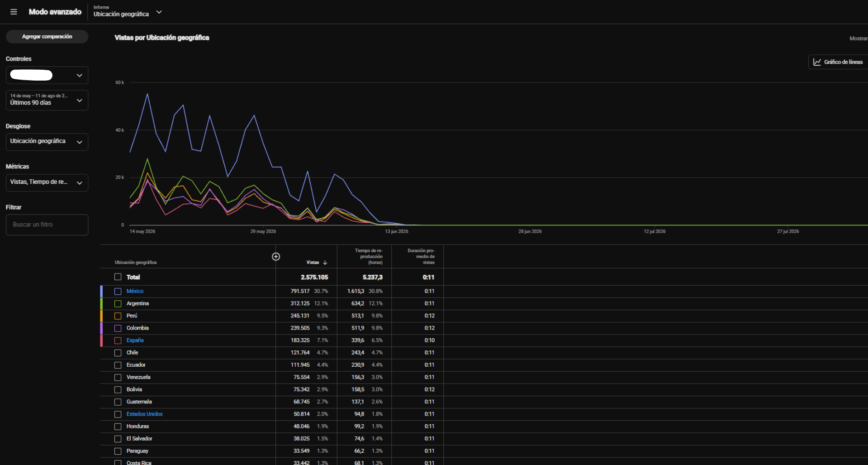Click the add metric plus icon
The image size is (868, 465).
(x=276, y=257)
